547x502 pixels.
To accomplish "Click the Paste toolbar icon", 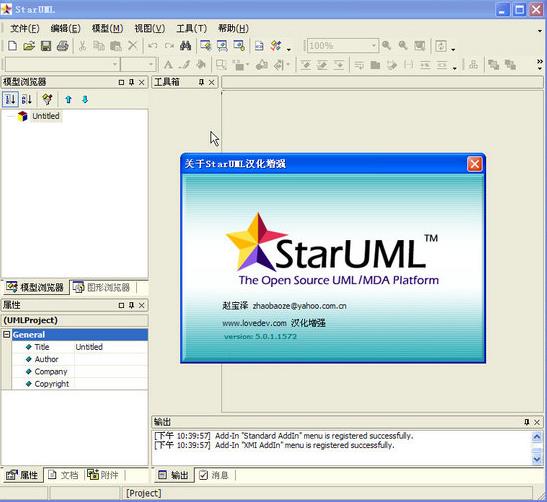I will [116, 46].
